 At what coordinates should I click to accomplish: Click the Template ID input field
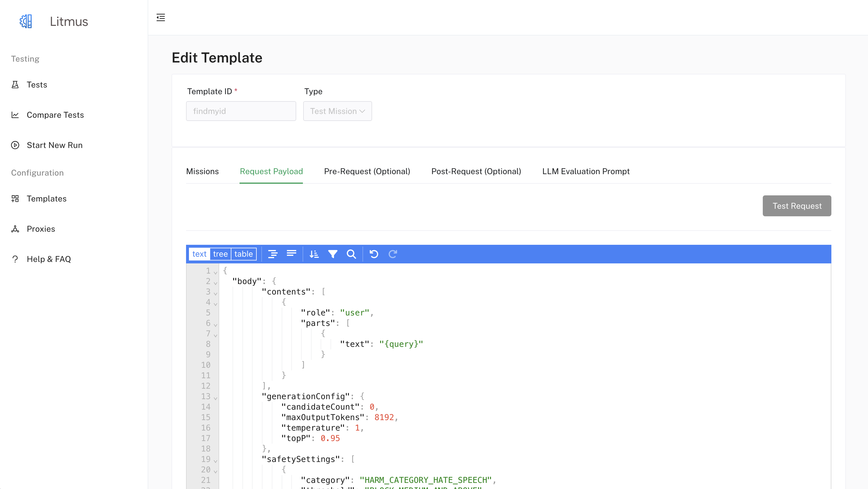[241, 111]
